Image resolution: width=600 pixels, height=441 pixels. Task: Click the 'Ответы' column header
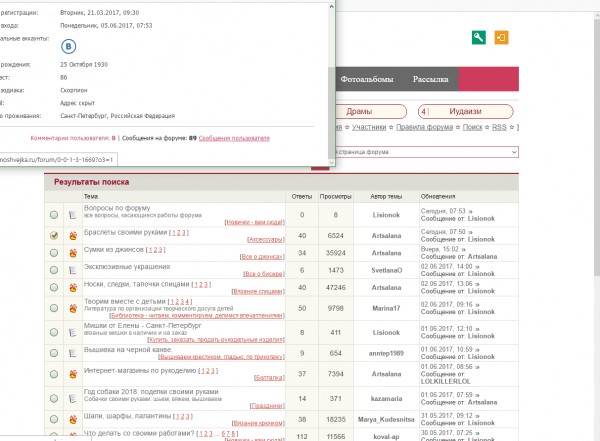tap(302, 196)
